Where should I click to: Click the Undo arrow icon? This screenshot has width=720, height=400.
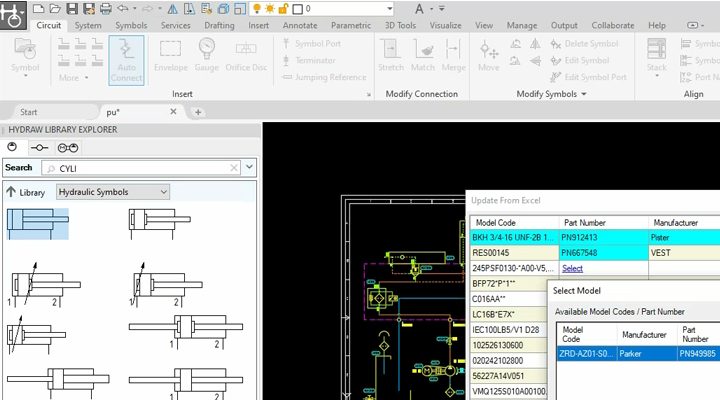[x=123, y=8]
